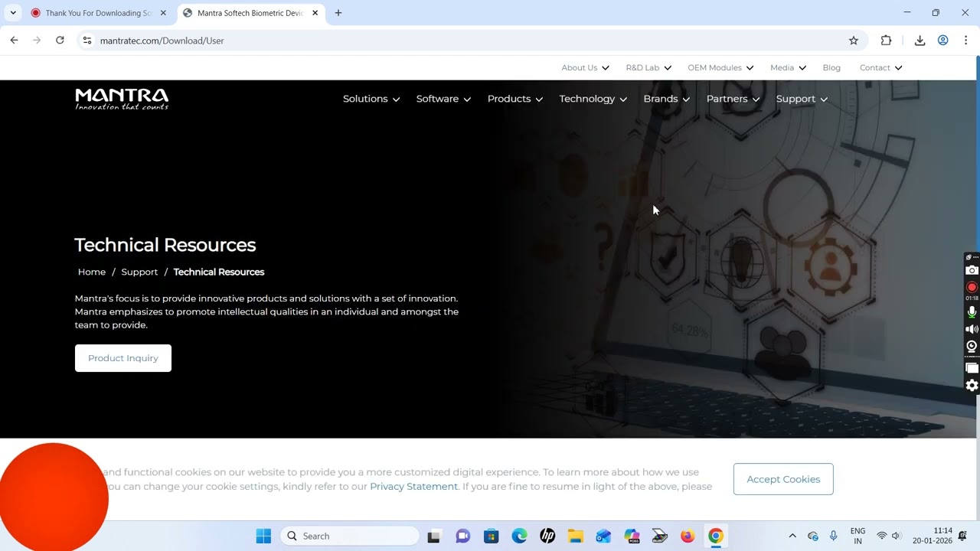Take a screenshot with the recorder camera icon
The image size is (980, 551).
tap(972, 270)
